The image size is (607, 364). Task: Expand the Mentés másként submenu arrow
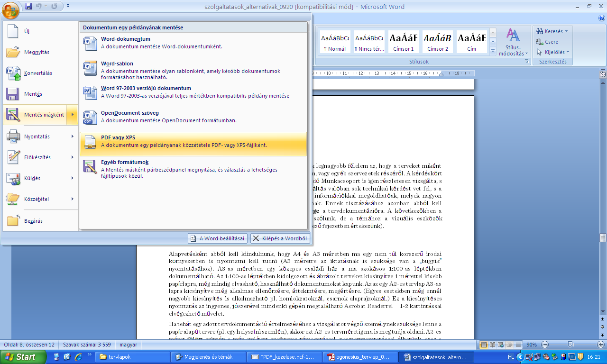coord(73,115)
